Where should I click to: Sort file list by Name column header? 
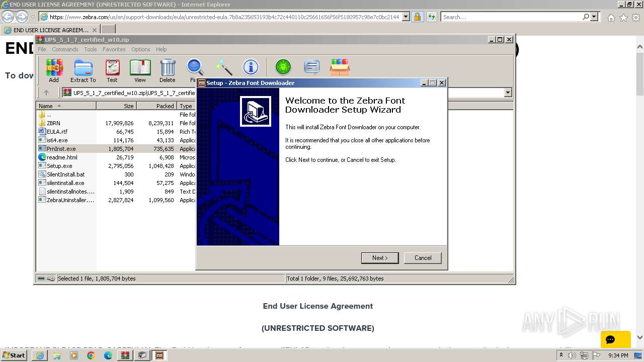click(x=66, y=106)
